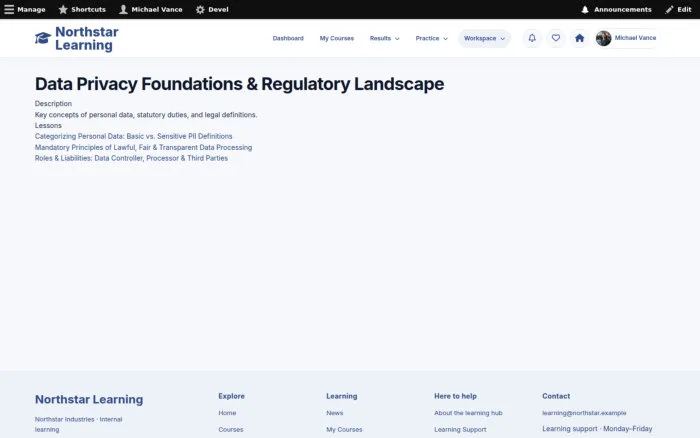This screenshot has width=700, height=438.
Task: Click the Explore footer heading
Action: (x=231, y=396)
